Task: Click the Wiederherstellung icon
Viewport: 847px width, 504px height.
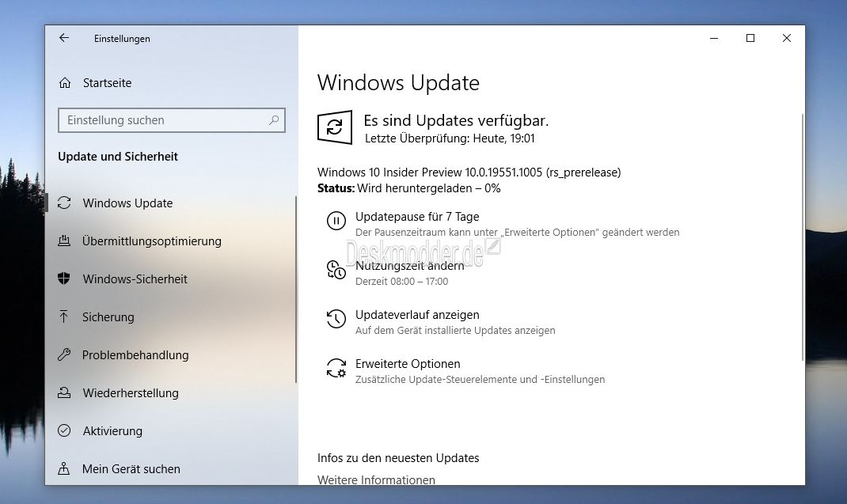Action: pos(64,392)
